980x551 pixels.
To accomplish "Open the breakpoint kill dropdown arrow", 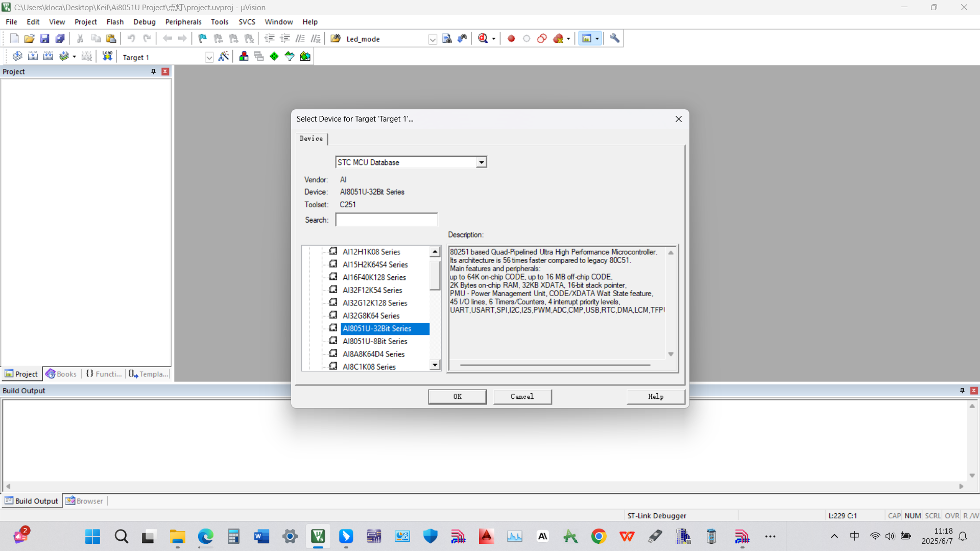I will 568,39.
